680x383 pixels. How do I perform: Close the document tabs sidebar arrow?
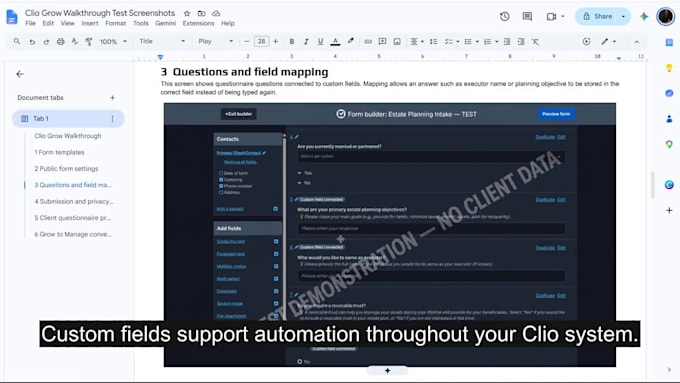point(20,74)
